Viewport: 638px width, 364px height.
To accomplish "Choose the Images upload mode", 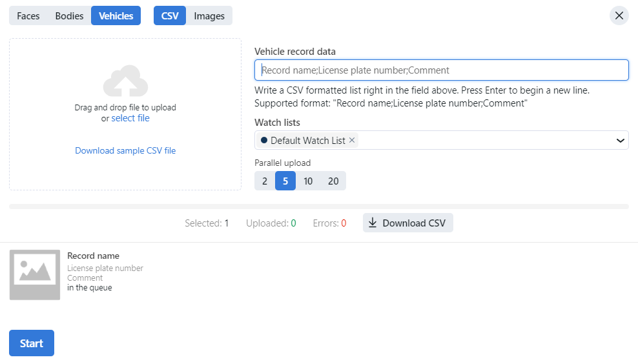I will coord(209,16).
